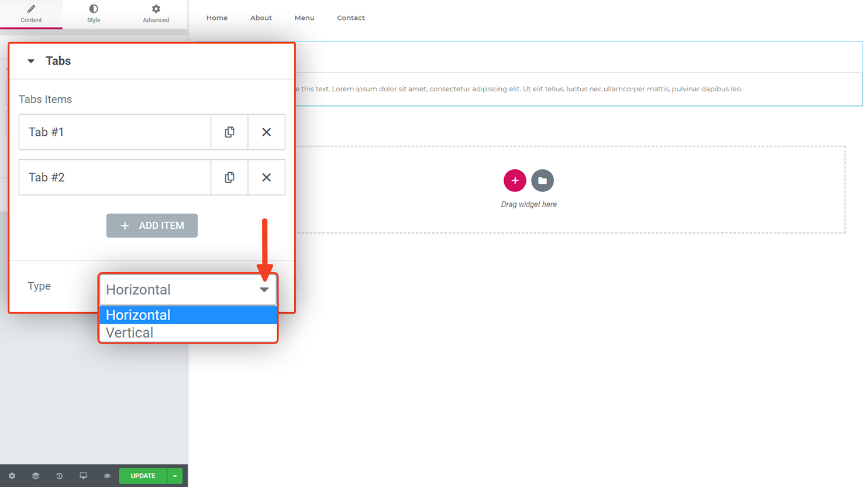This screenshot has height=487, width=868.
Task: Open the History panel clock icon
Action: [59, 476]
